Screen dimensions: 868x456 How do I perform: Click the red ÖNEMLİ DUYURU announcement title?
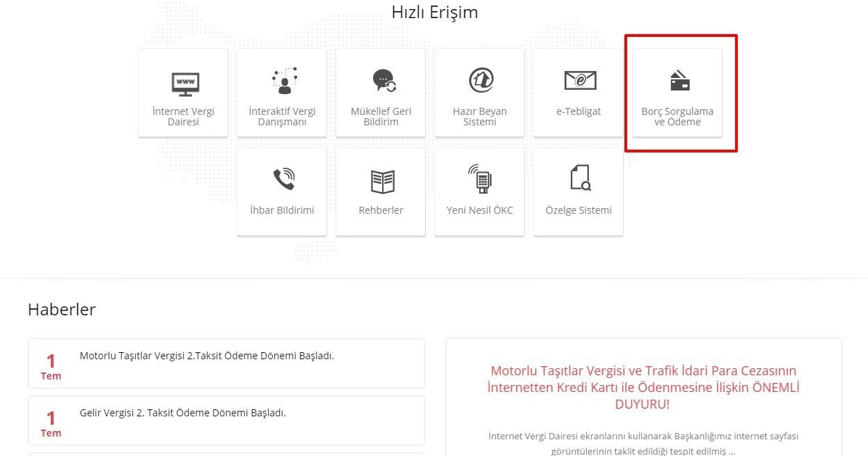point(643,387)
